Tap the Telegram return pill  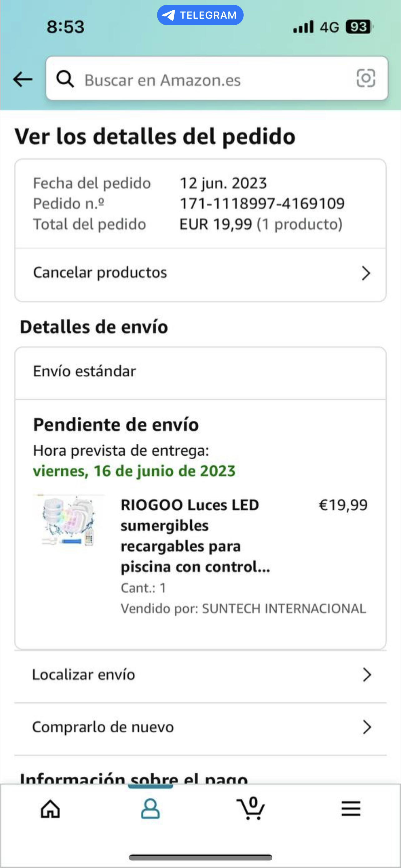200,15
